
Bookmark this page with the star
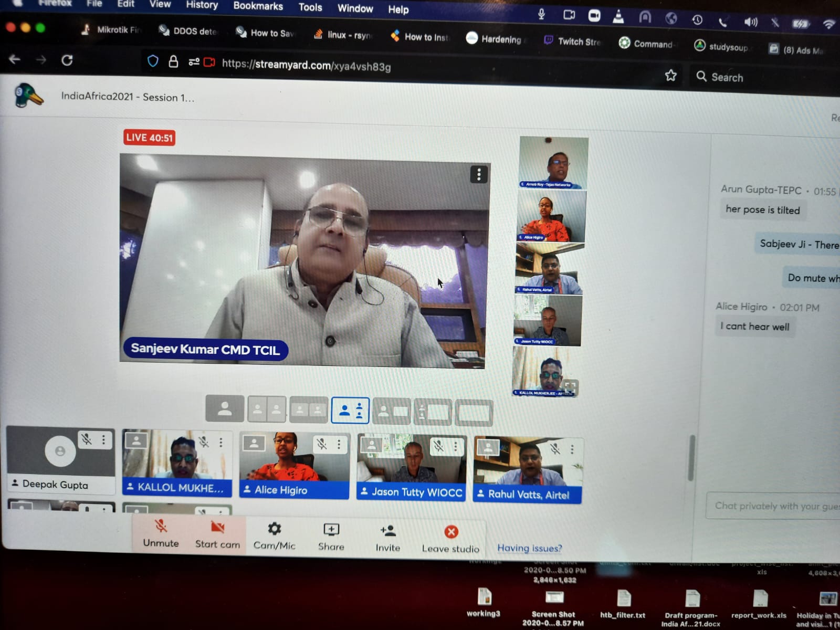670,76
